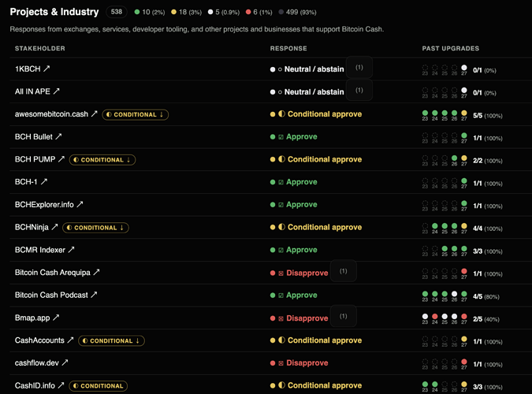Viewport: 532px width, 394px height.
Task: Open the All IN APE external link arrow
Action: (56, 91)
